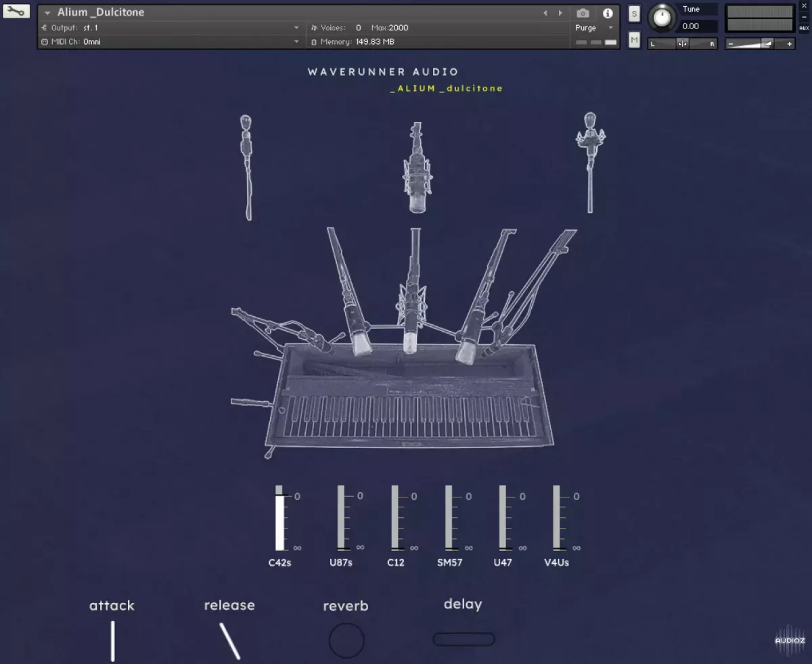The height and width of the screenshot is (664, 812).
Task: Click the reverb circle control
Action: click(x=346, y=640)
